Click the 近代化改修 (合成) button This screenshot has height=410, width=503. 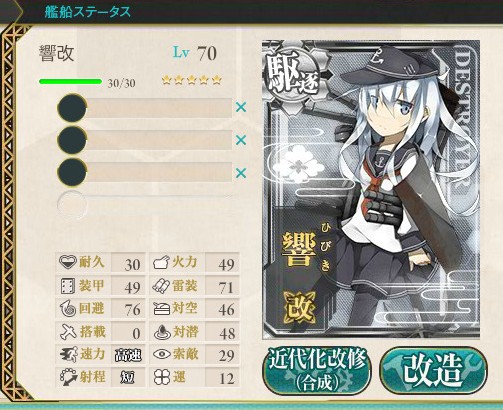coord(317,370)
